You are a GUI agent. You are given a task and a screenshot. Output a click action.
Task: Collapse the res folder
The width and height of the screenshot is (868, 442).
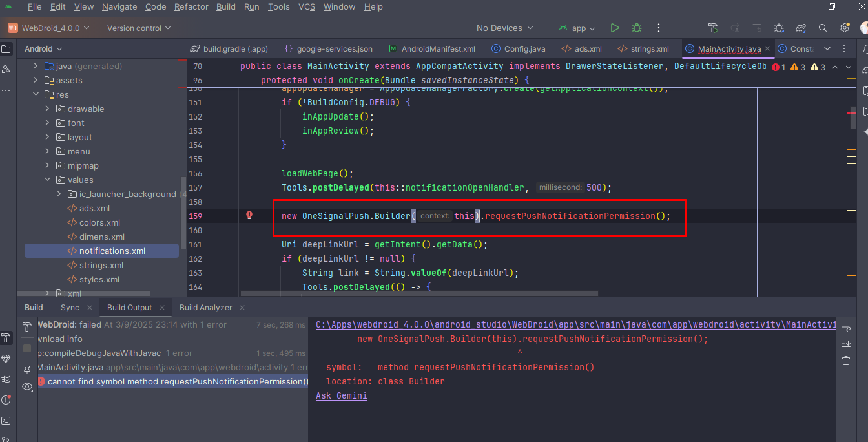coord(36,94)
